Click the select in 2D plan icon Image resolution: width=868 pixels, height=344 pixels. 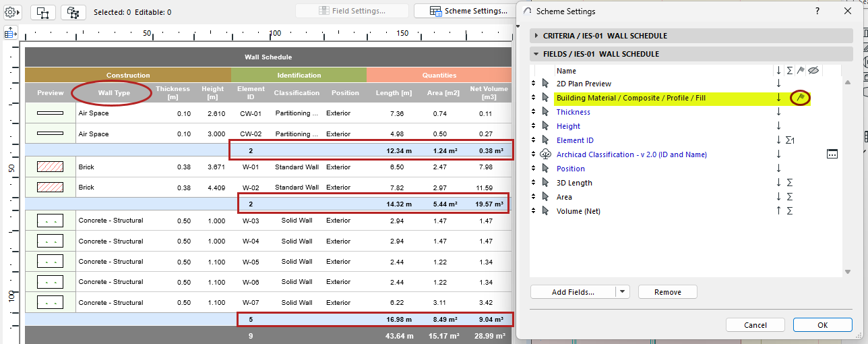click(42, 12)
